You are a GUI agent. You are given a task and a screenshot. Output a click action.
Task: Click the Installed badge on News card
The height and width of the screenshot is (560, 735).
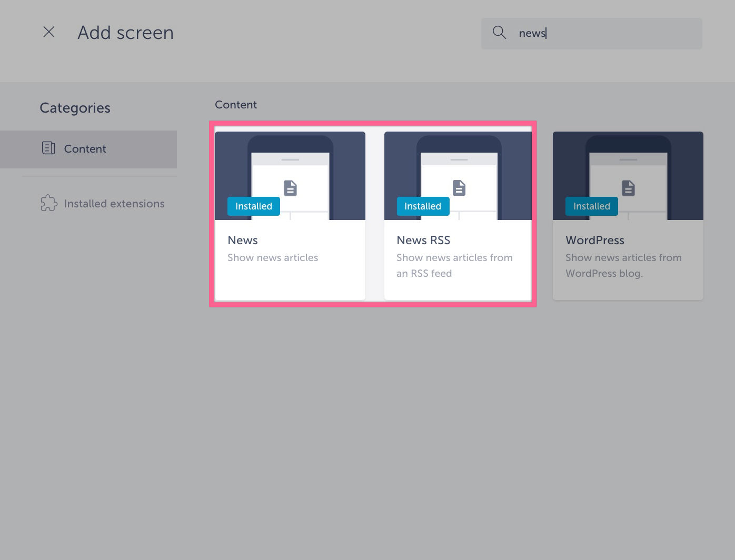click(x=254, y=206)
